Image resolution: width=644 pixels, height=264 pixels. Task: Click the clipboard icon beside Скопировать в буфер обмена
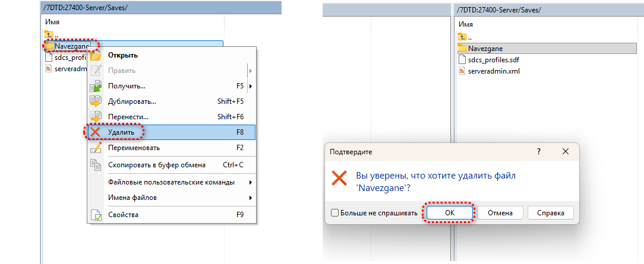(x=95, y=165)
